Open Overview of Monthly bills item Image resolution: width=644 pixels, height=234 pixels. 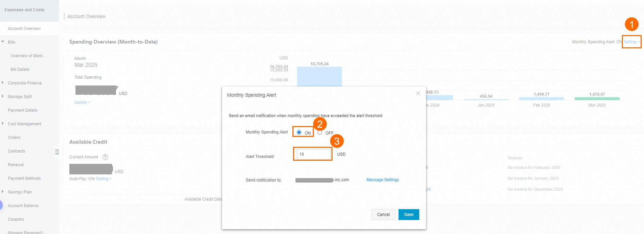point(28,56)
